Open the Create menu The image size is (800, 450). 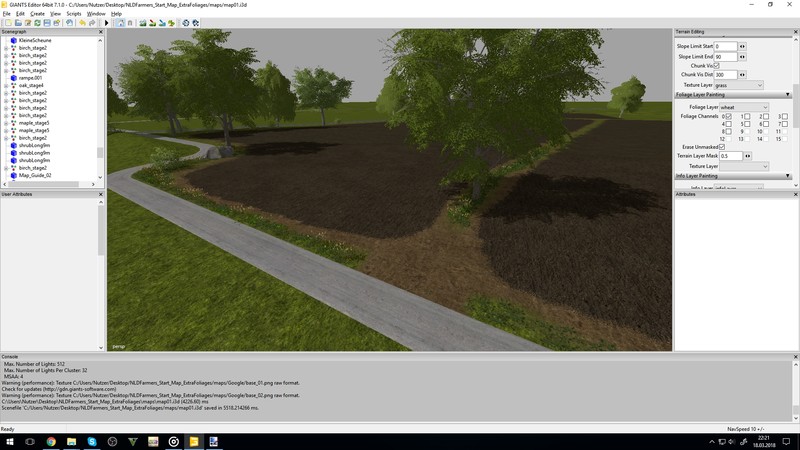point(37,14)
